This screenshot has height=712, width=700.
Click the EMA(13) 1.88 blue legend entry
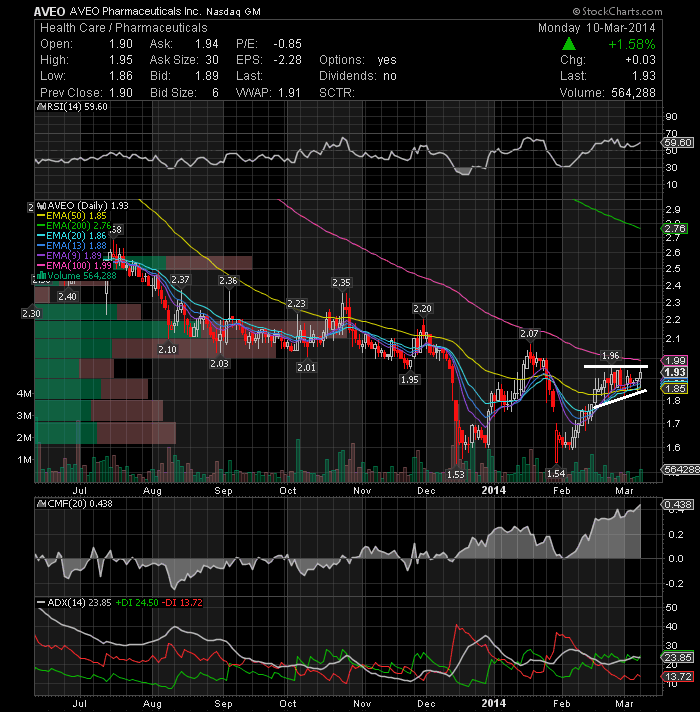click(72, 246)
